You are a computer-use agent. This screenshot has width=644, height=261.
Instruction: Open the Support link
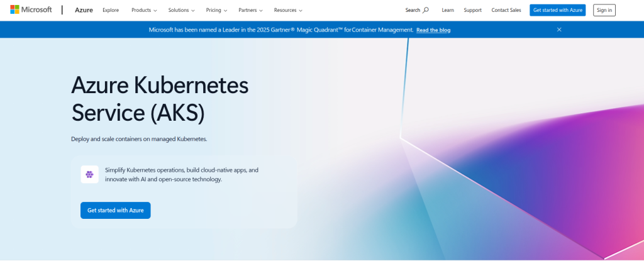pos(473,10)
